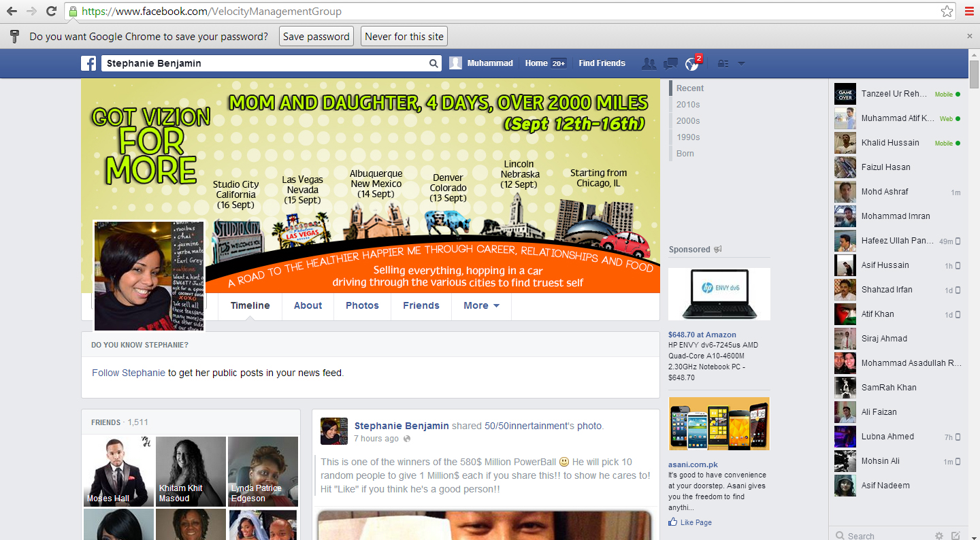Open the About tab
This screenshot has height=540, width=980.
[x=308, y=305]
